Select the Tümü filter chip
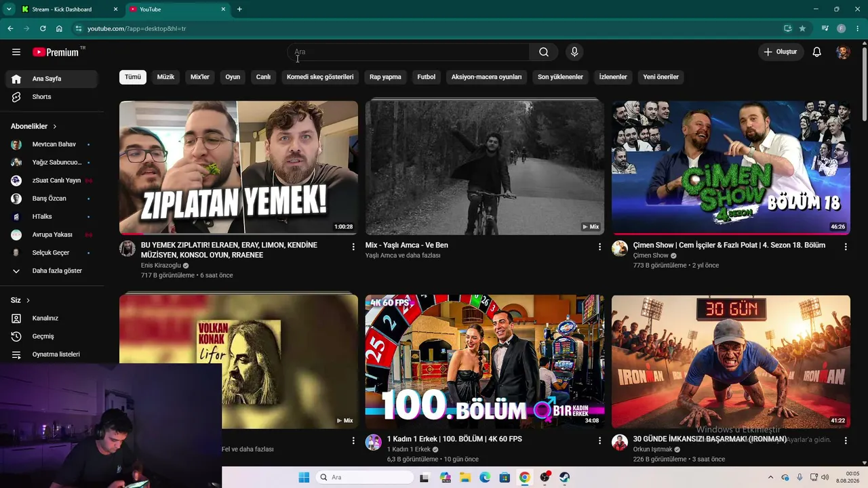 pos(133,77)
